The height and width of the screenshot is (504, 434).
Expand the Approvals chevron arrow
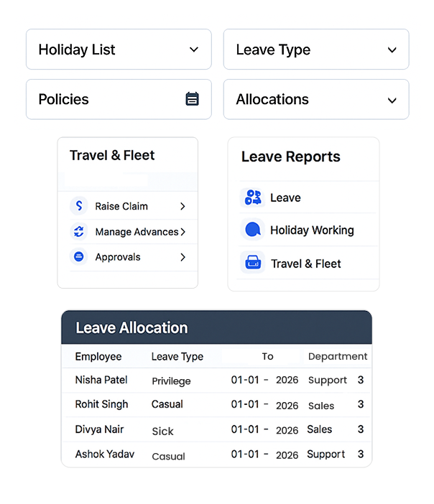tap(183, 257)
